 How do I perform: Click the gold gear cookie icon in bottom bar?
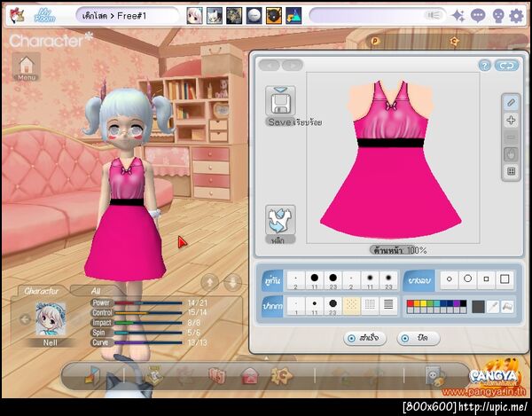(281, 375)
